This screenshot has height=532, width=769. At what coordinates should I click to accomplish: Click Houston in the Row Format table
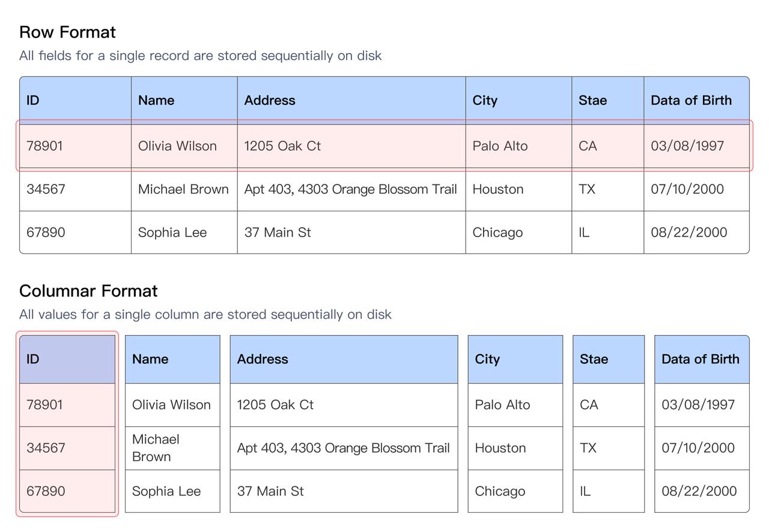tap(497, 189)
